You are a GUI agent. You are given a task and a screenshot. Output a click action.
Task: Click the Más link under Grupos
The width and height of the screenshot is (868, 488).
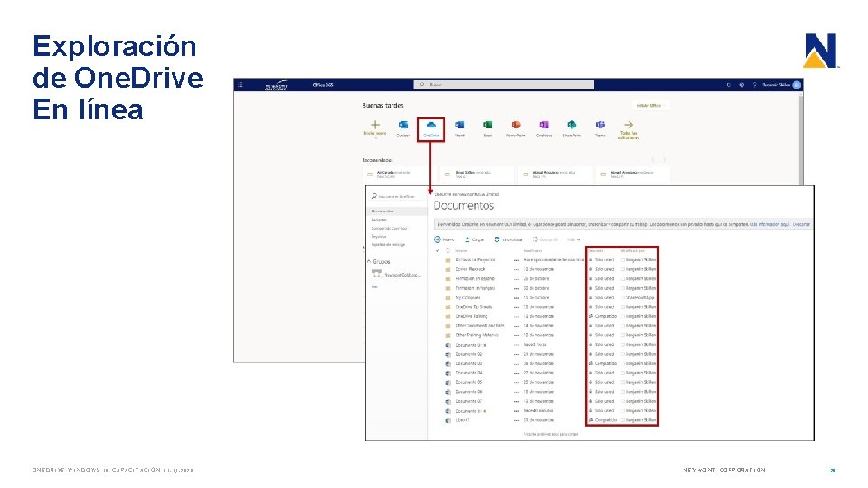374,286
